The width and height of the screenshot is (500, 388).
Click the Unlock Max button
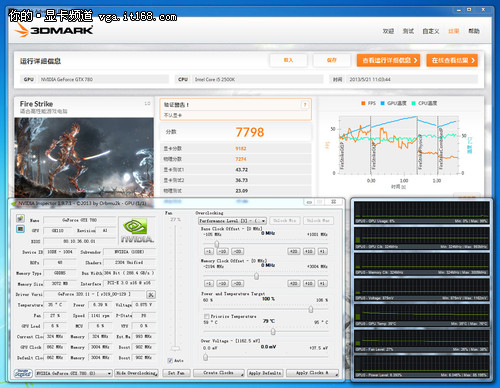click(318, 221)
